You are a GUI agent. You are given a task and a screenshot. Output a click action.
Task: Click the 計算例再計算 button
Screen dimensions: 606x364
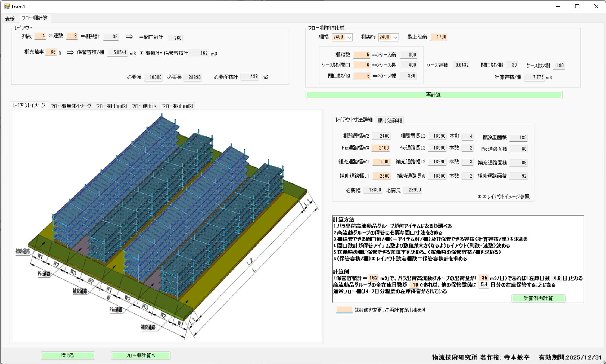(538, 298)
